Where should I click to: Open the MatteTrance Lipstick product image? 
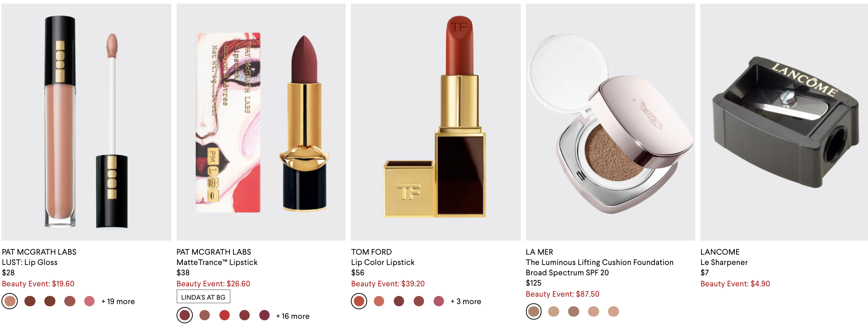point(261,122)
